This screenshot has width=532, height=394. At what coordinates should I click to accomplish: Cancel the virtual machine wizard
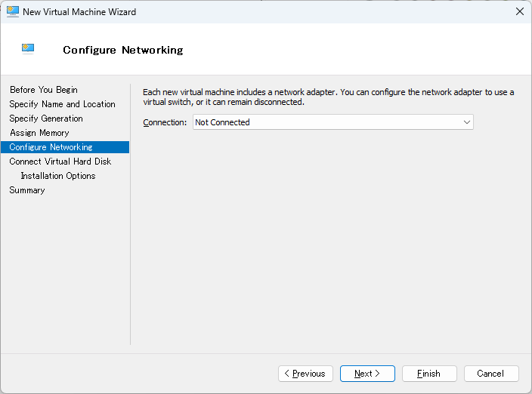[x=491, y=374]
